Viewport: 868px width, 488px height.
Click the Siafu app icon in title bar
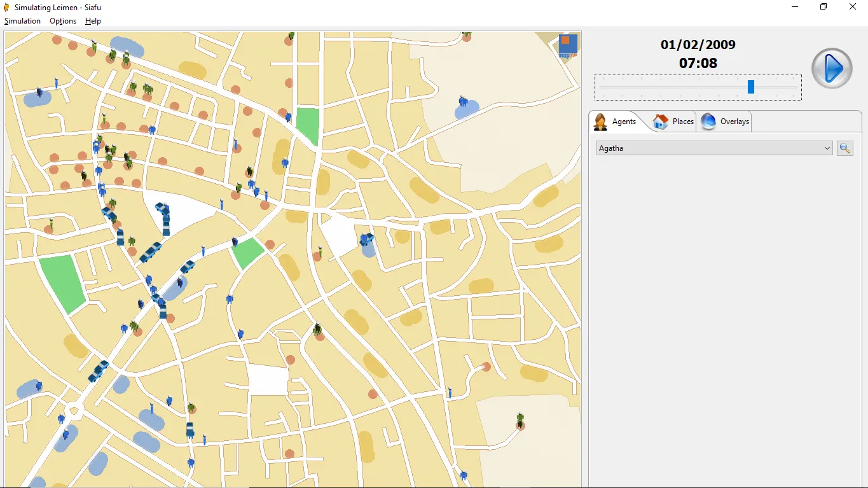[6, 7]
